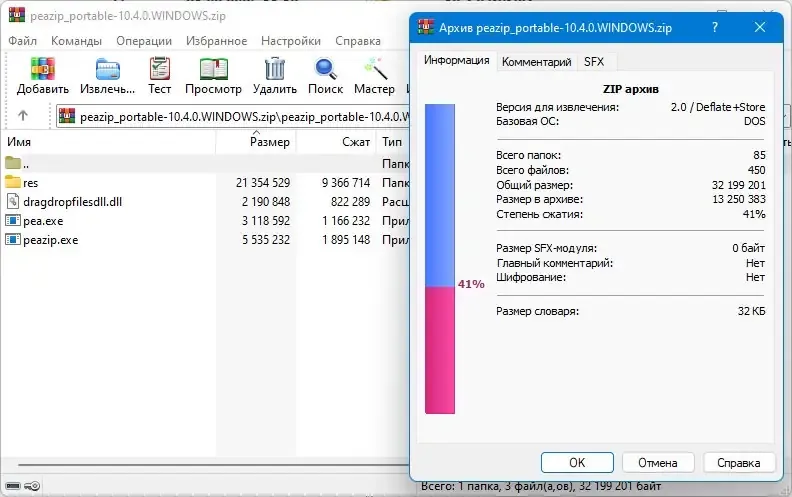Click the key icon in the status bar
Image resolution: width=792 pixels, height=497 pixels.
[x=32, y=486]
